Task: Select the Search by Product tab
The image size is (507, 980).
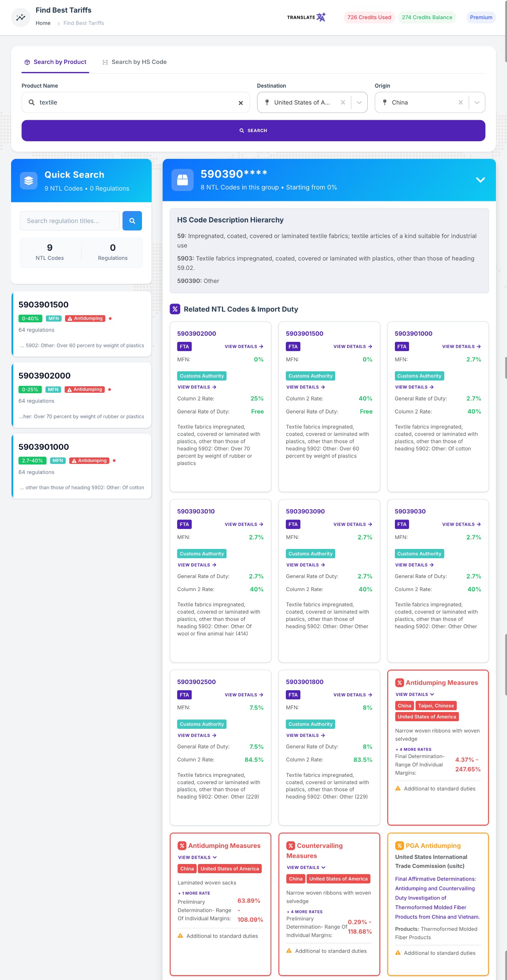Action: click(x=55, y=62)
